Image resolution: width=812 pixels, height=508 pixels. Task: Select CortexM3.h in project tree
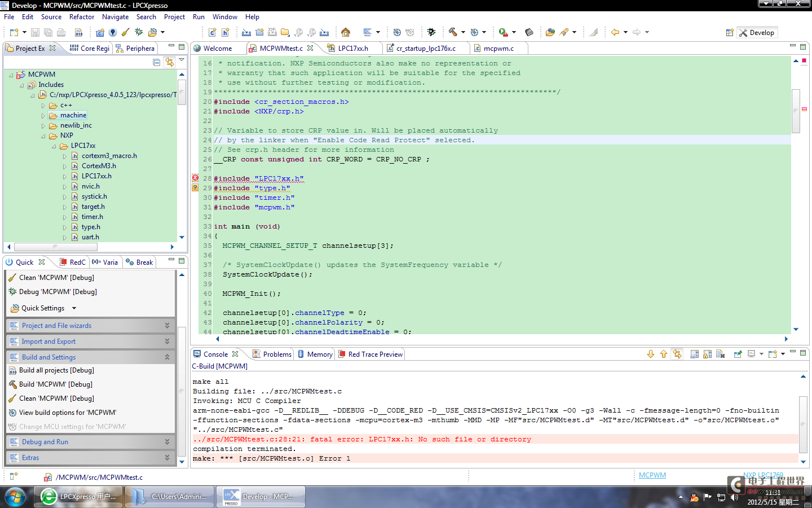tap(99, 166)
